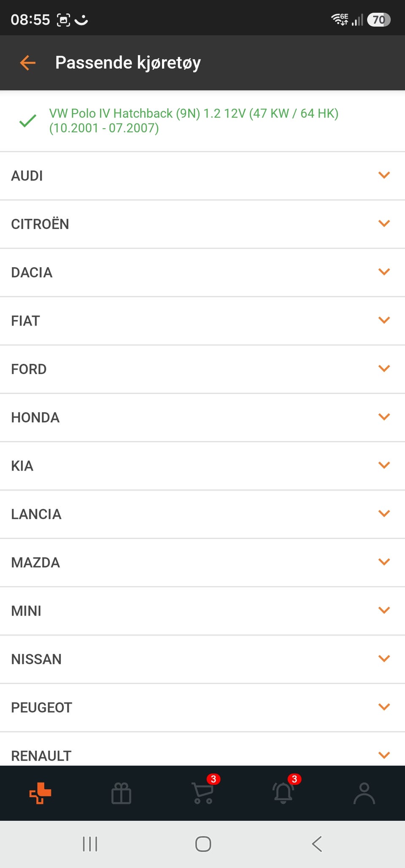
Task: Tap the Android recent apps button
Action: tap(90, 844)
